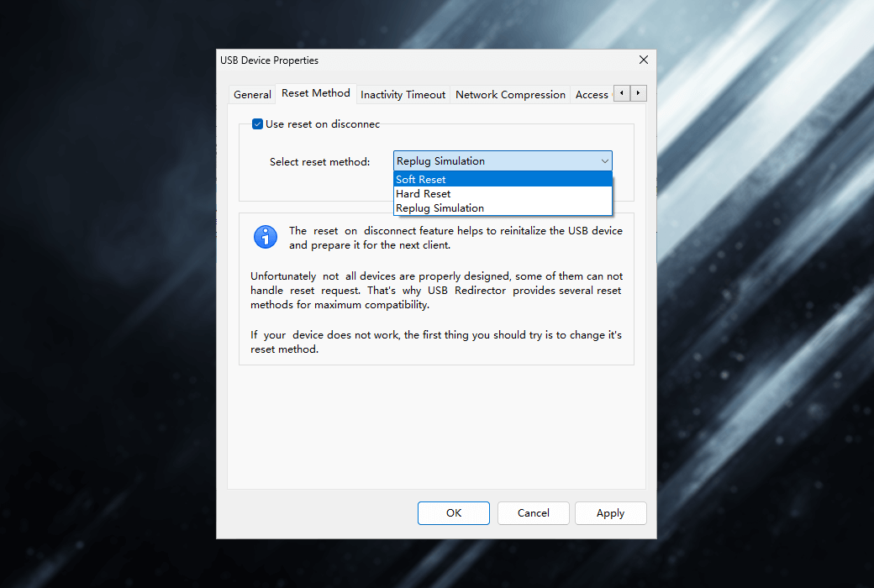Click the paragraph about maximum compatibility
874x588 pixels.
436,291
